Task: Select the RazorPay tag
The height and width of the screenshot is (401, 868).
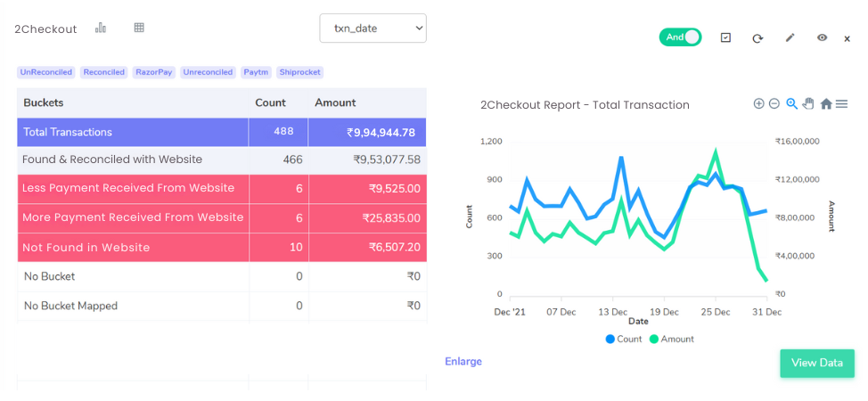Action: pyautogui.click(x=154, y=72)
